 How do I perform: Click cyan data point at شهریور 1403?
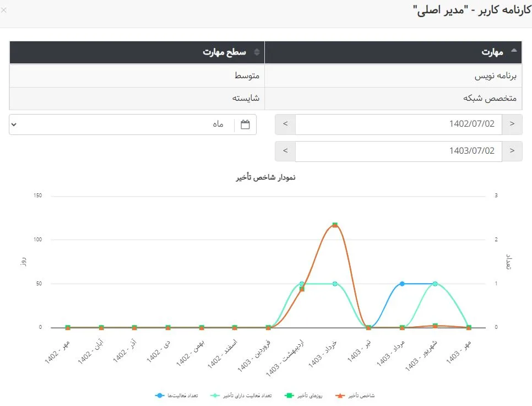point(435,284)
